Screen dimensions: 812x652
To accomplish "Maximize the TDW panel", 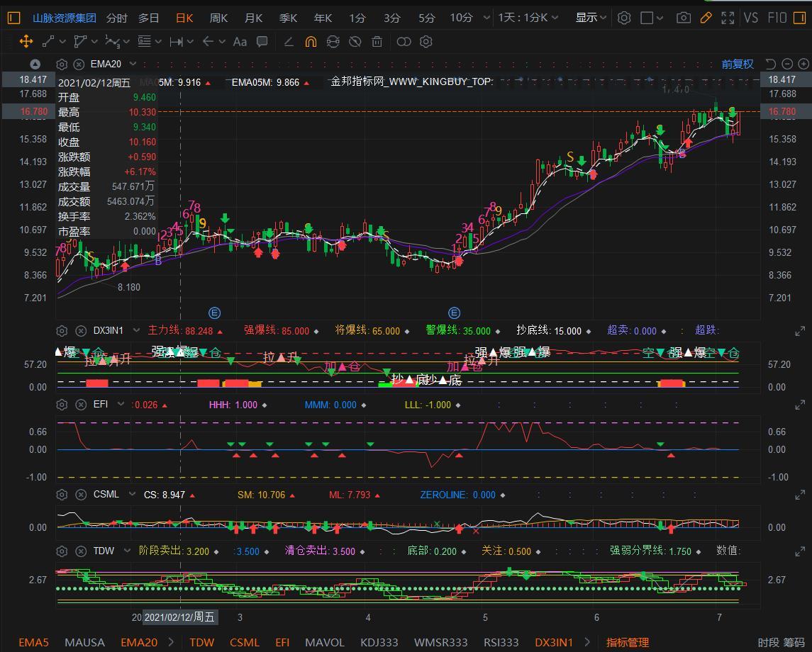I will [800, 551].
